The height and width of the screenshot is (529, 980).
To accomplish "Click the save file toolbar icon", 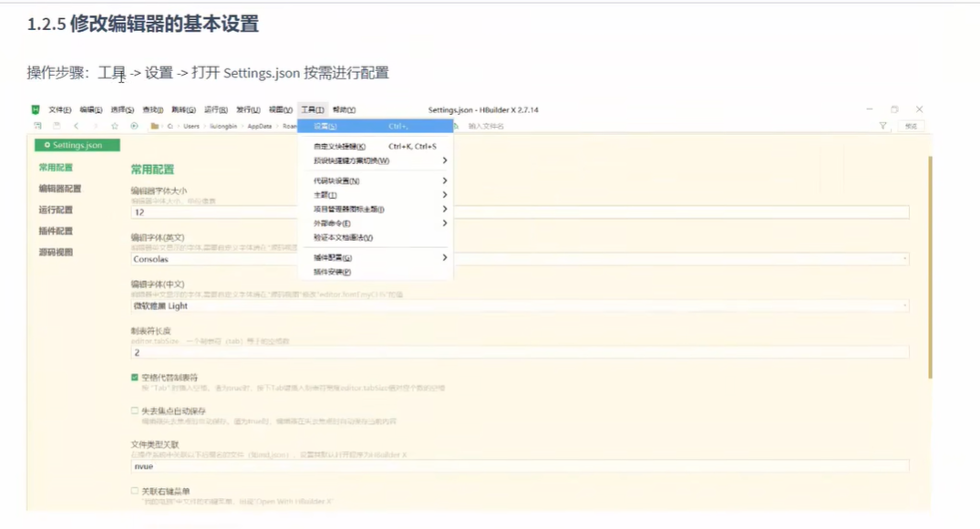I will (57, 126).
